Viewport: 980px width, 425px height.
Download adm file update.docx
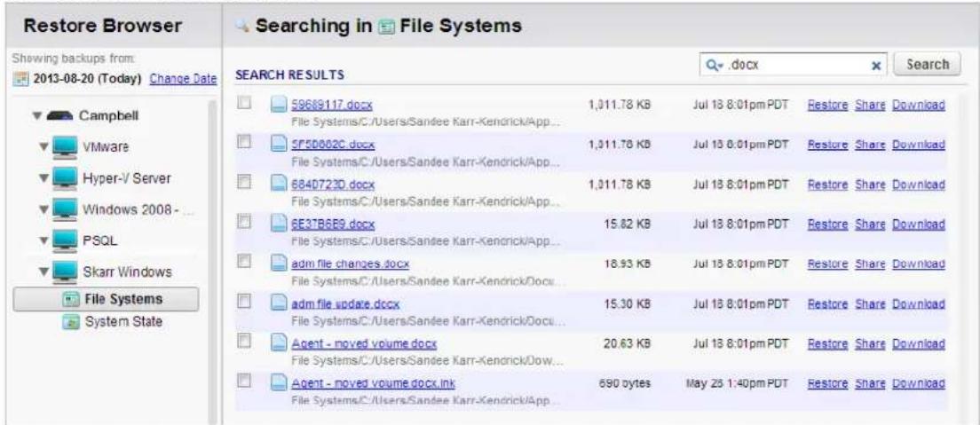tap(918, 304)
